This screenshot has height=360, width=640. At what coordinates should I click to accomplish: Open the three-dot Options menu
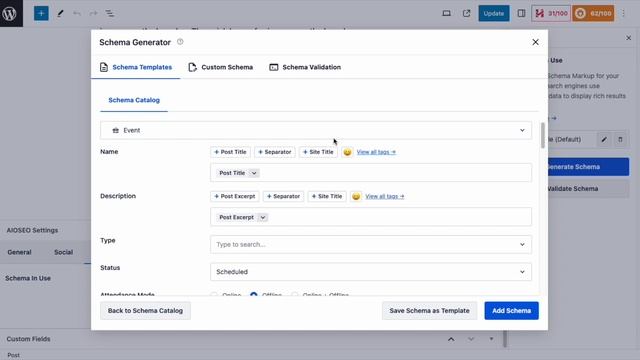tap(623, 13)
